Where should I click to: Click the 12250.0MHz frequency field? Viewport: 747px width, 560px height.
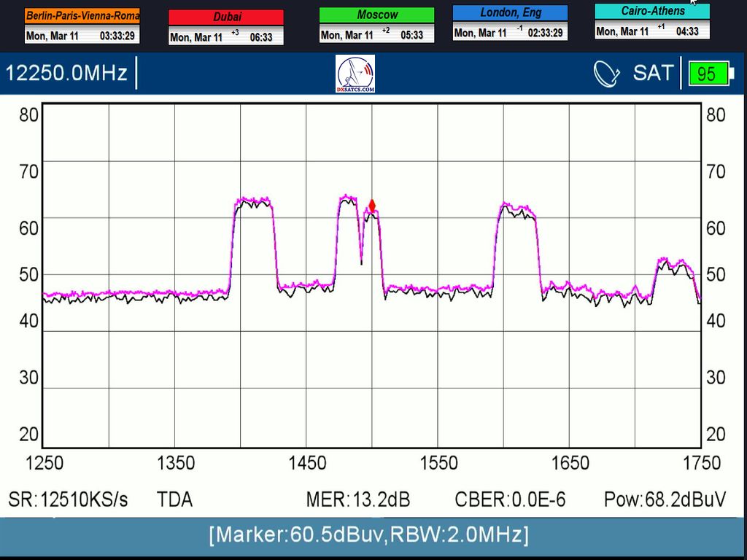click(x=67, y=74)
